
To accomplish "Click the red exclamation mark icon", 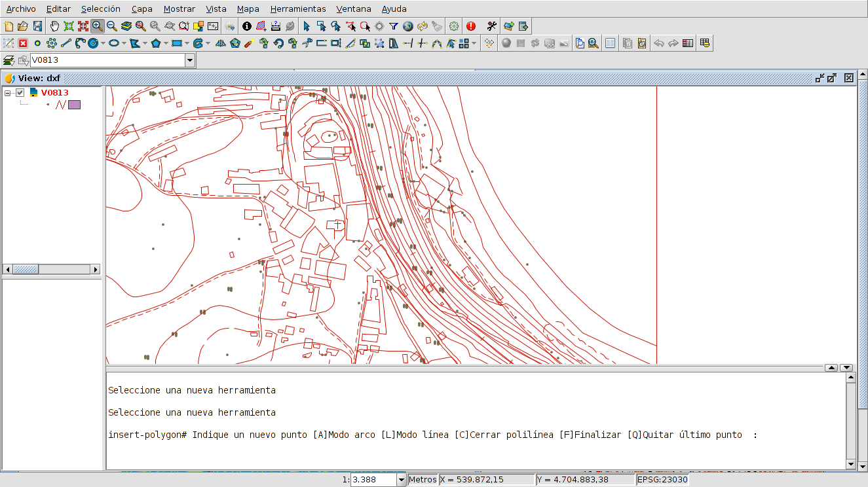I will 471,26.
